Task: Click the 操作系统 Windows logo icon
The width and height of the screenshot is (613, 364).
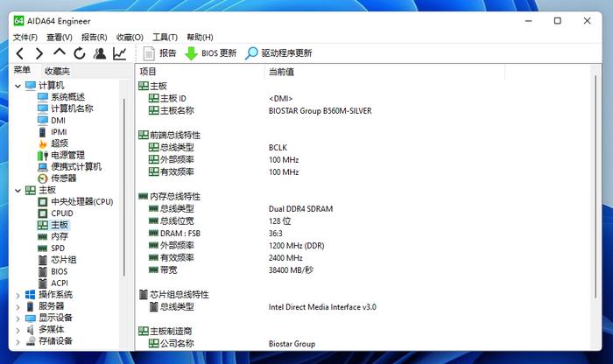Action: point(30,295)
